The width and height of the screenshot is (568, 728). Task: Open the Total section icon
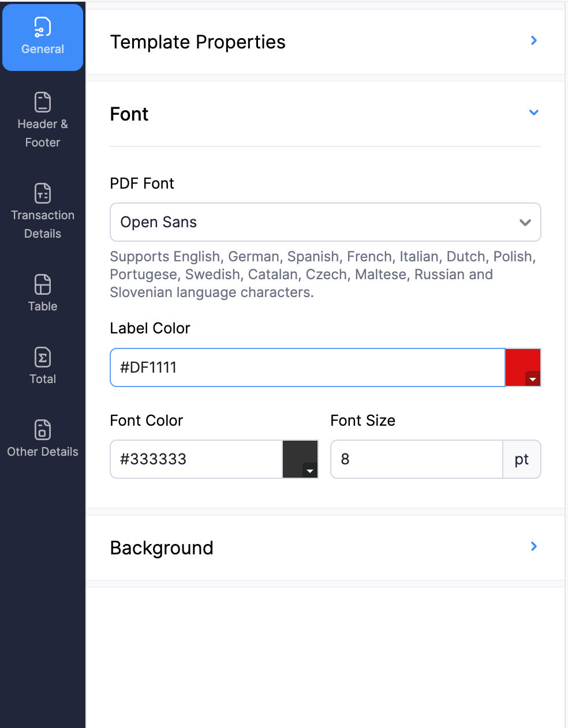pyautogui.click(x=42, y=357)
